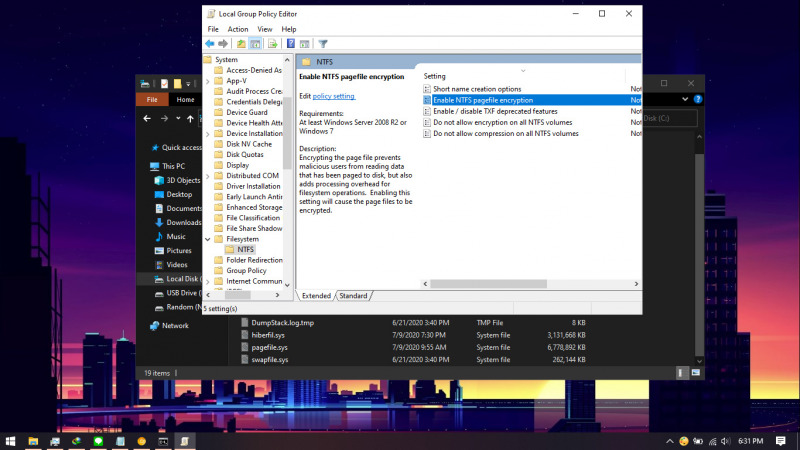Click the Up arrow in File Explorer navigation
Screen dimensions: 800x450
[190, 118]
